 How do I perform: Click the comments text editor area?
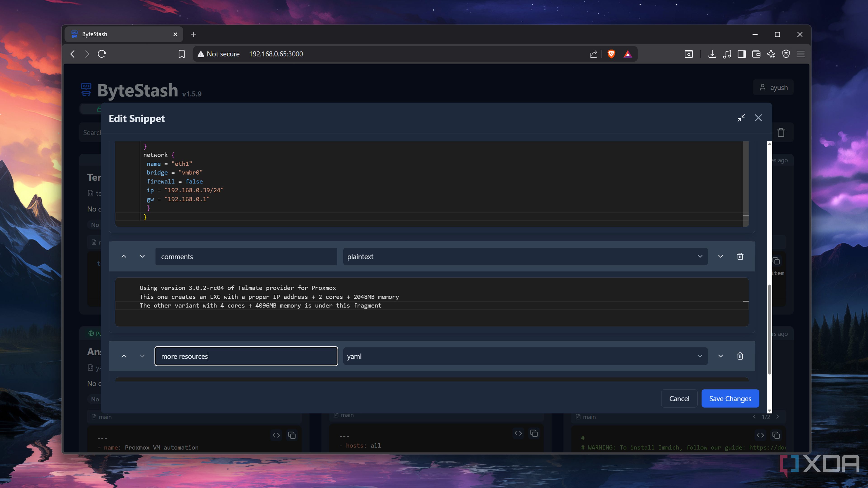coord(432,302)
